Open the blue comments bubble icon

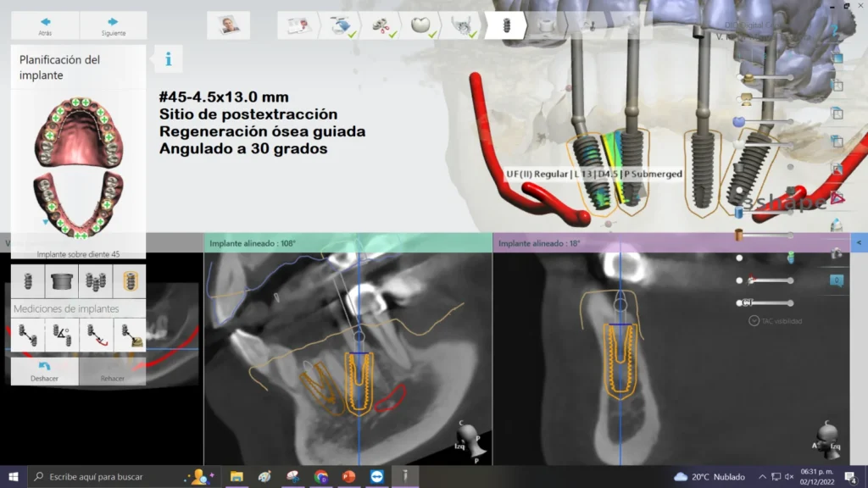837,280
